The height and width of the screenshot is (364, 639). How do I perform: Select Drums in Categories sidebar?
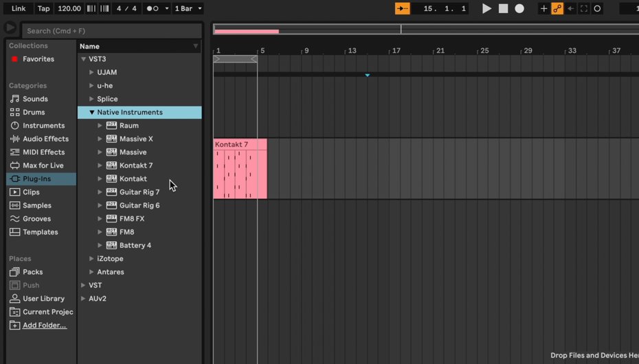click(34, 112)
